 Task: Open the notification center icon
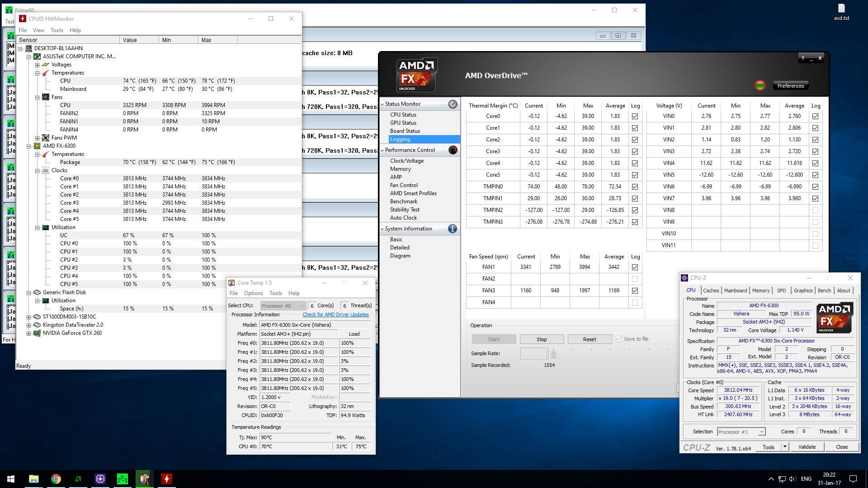pyautogui.click(x=853, y=479)
